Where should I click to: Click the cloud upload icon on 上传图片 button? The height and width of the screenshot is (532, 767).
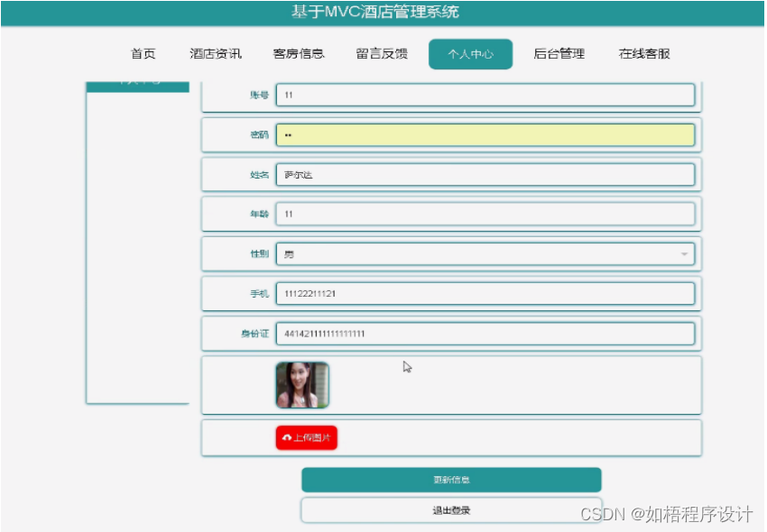tap(287, 436)
